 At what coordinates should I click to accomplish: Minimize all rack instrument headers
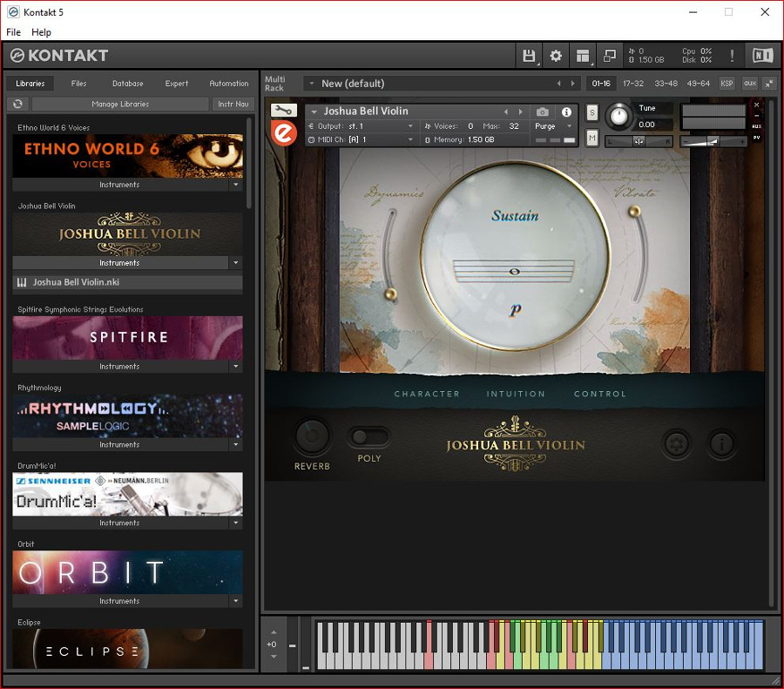coord(769,84)
